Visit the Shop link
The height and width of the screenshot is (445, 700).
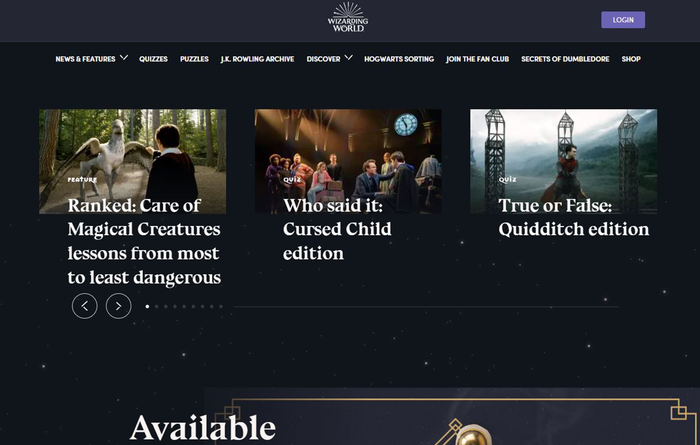click(x=631, y=59)
